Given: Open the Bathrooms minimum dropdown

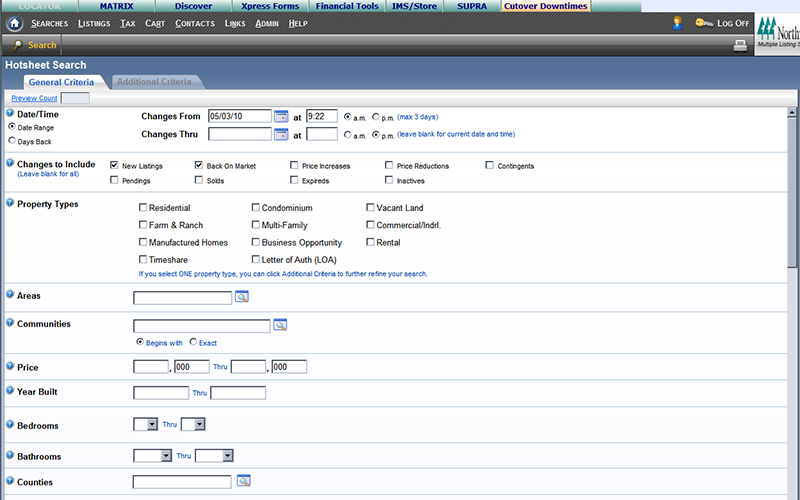Looking at the screenshot, I should 166,456.
